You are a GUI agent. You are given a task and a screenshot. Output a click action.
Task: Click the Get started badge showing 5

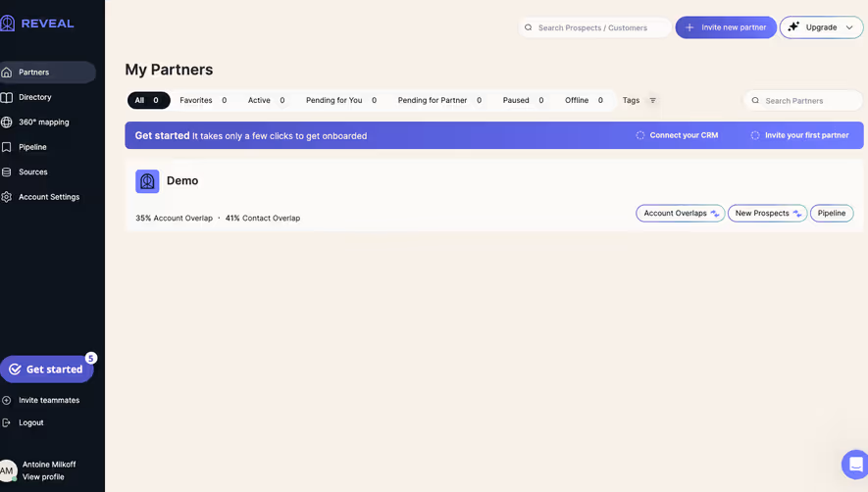[x=91, y=358]
